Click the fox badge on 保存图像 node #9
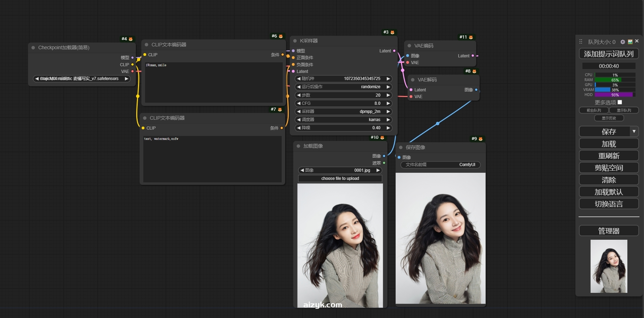Image resolution: width=644 pixels, height=318 pixels. pos(481,139)
